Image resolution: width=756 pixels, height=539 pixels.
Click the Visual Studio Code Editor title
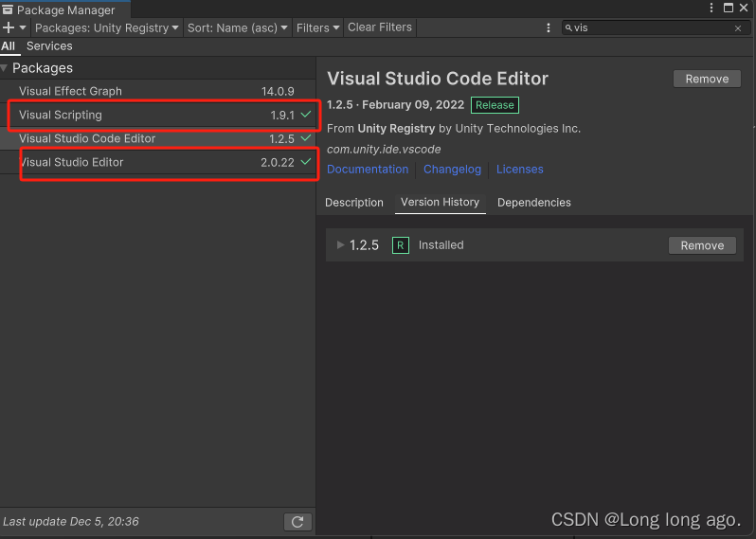[438, 79]
